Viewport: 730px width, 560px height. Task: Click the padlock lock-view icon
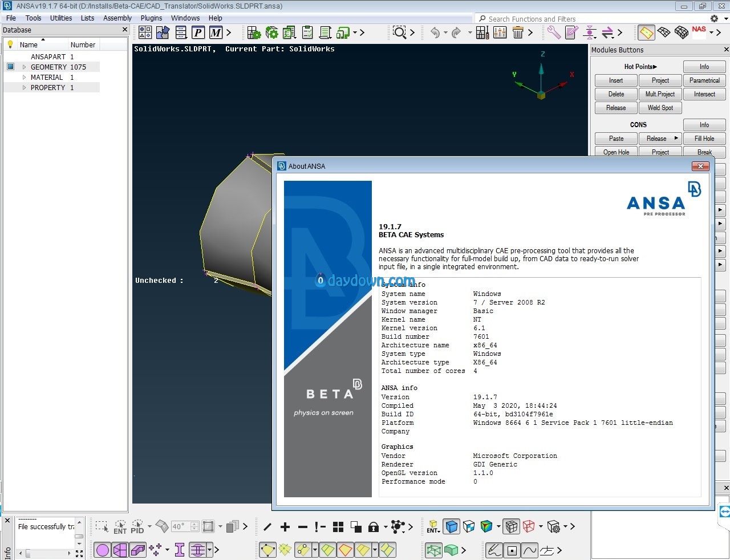click(x=374, y=527)
